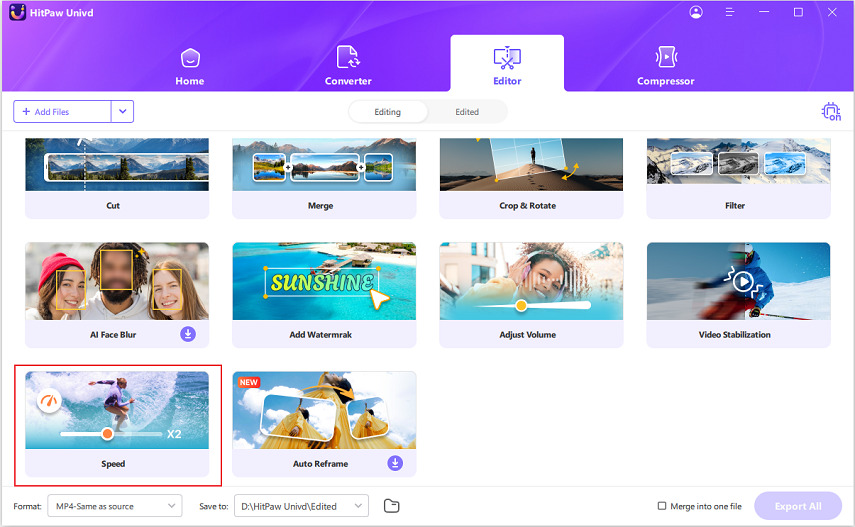Open the Merge tool card

tap(324, 178)
